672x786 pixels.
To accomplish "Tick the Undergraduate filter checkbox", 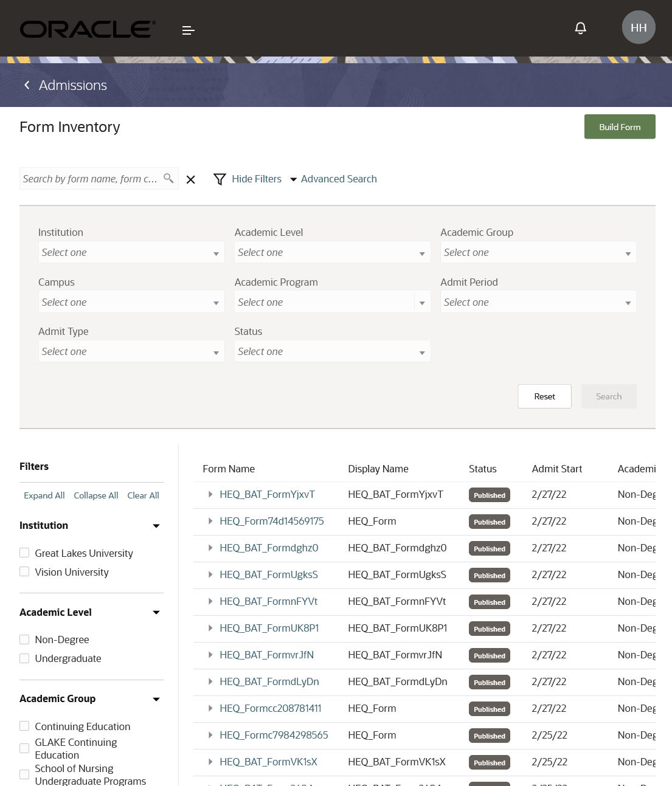I will point(24,658).
